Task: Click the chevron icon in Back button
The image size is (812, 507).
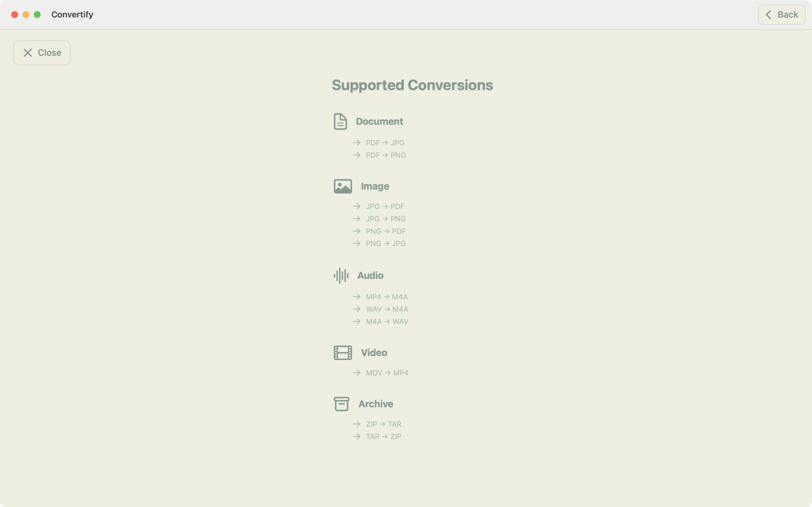Action: [768, 15]
